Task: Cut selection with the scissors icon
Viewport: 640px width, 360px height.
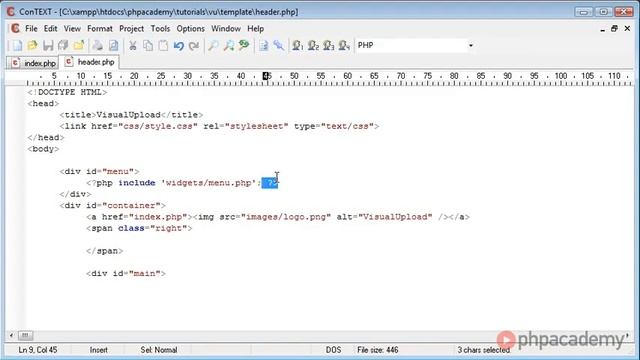Action: 133,45
